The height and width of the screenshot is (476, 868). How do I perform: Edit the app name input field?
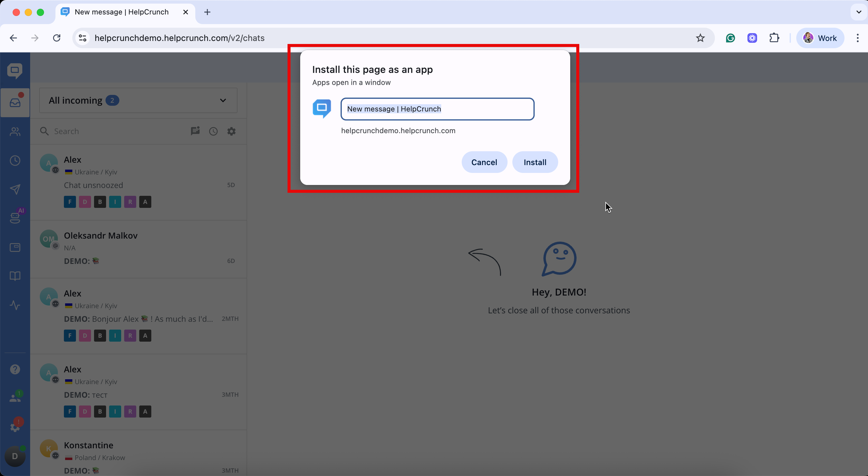[x=437, y=109]
